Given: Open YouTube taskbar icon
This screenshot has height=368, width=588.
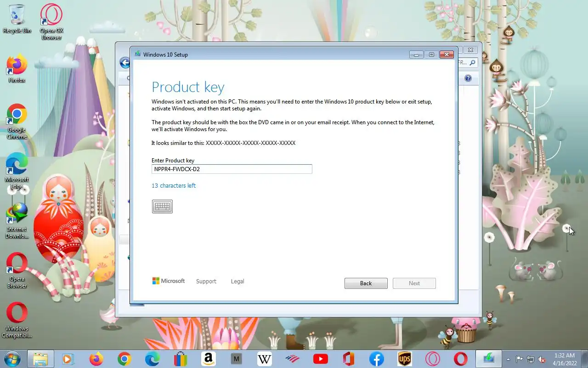Looking at the screenshot, I should (x=320, y=359).
